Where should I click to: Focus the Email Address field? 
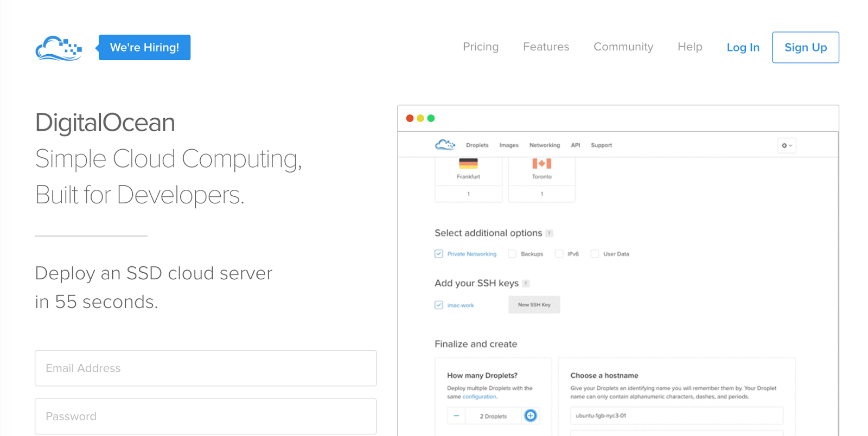(206, 368)
